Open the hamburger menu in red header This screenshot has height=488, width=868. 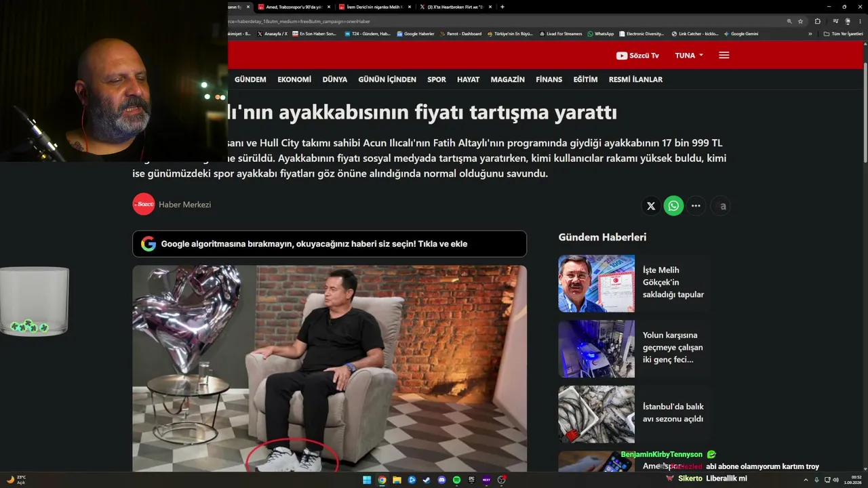pyautogui.click(x=724, y=56)
